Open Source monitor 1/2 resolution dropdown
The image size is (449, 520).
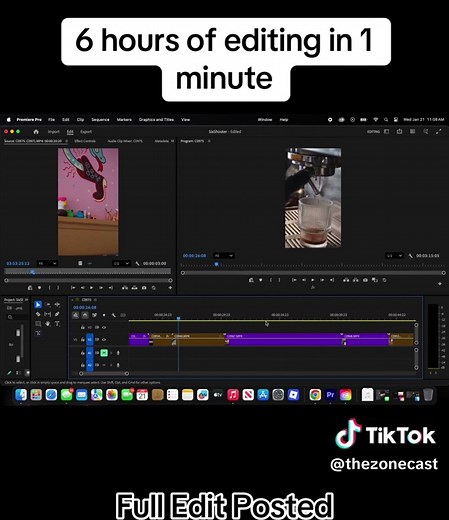click(121, 263)
